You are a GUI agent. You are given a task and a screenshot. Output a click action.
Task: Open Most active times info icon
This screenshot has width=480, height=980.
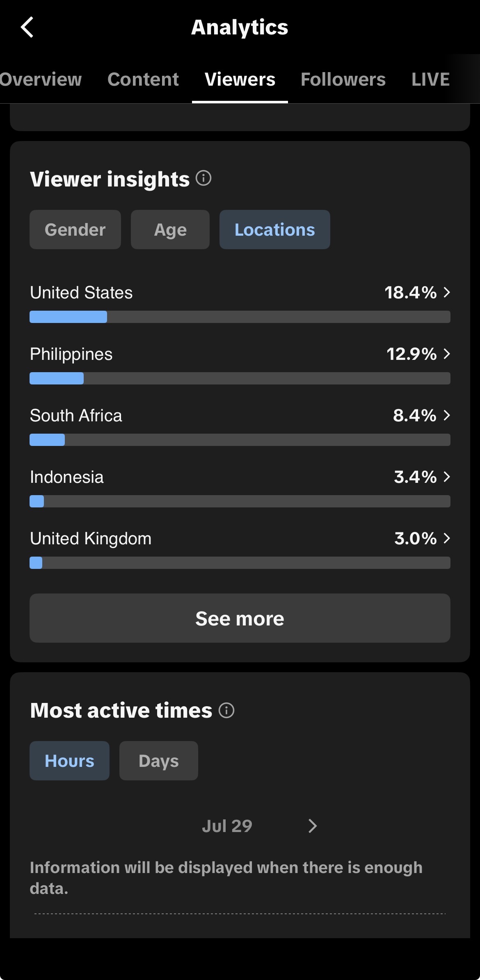(226, 710)
